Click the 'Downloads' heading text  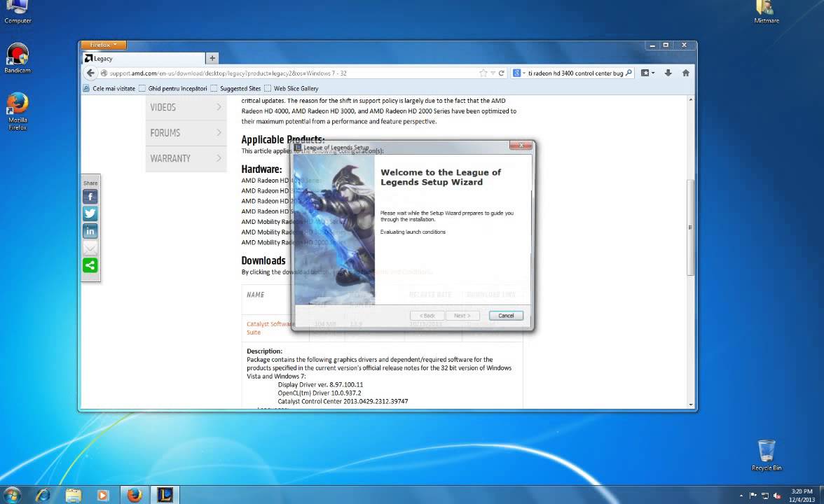pyautogui.click(x=263, y=260)
